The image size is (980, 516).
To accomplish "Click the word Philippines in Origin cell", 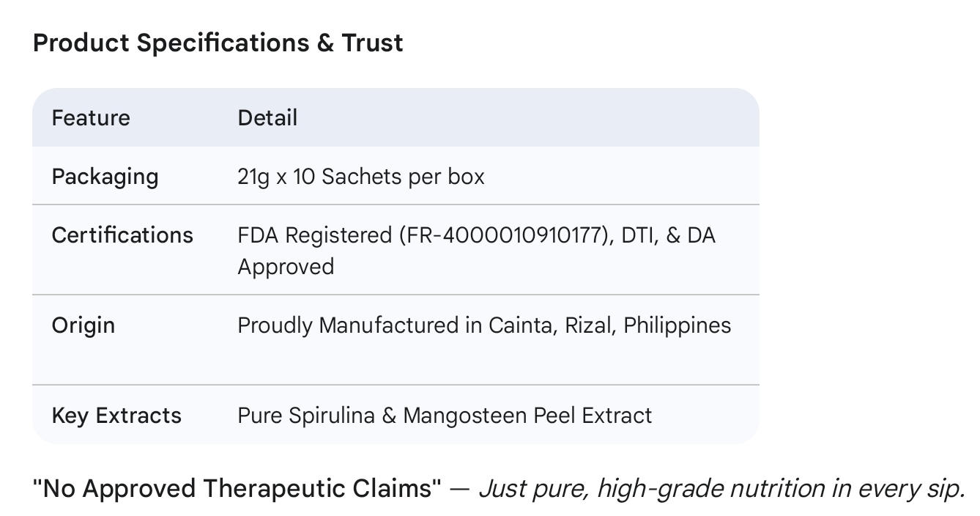I will 677,325.
